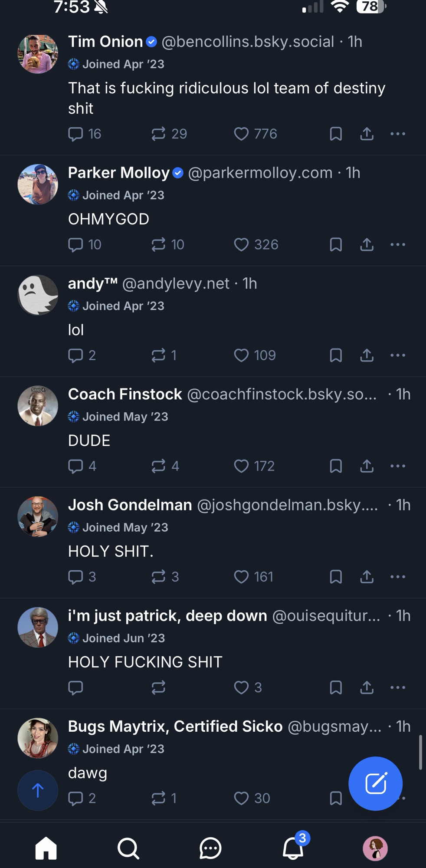Open the chat messages tab
The height and width of the screenshot is (868, 426).
point(210,848)
